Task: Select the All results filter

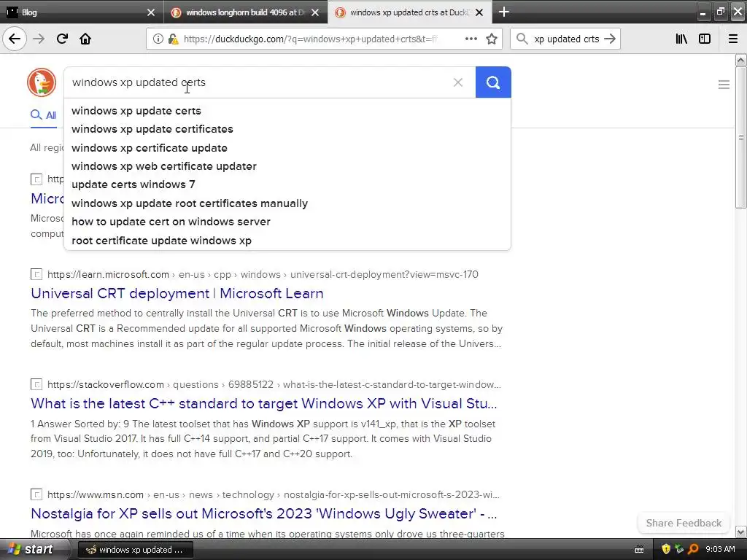Action: click(43, 114)
